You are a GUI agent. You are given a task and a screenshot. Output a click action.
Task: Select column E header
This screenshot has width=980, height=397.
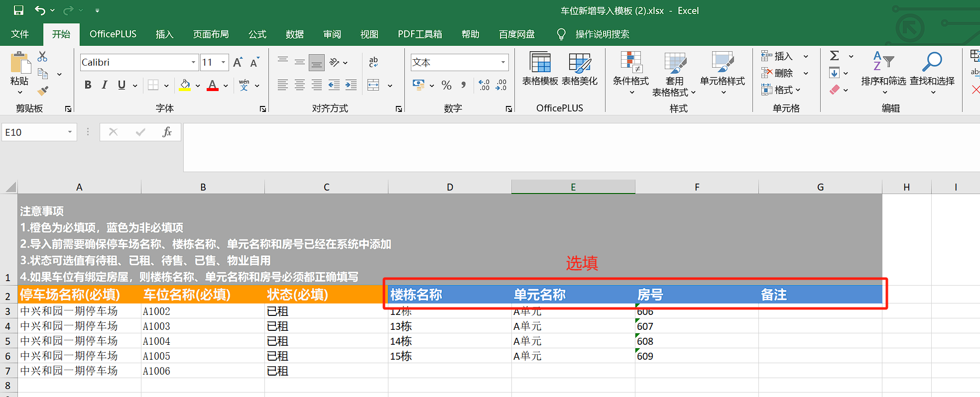tap(573, 187)
